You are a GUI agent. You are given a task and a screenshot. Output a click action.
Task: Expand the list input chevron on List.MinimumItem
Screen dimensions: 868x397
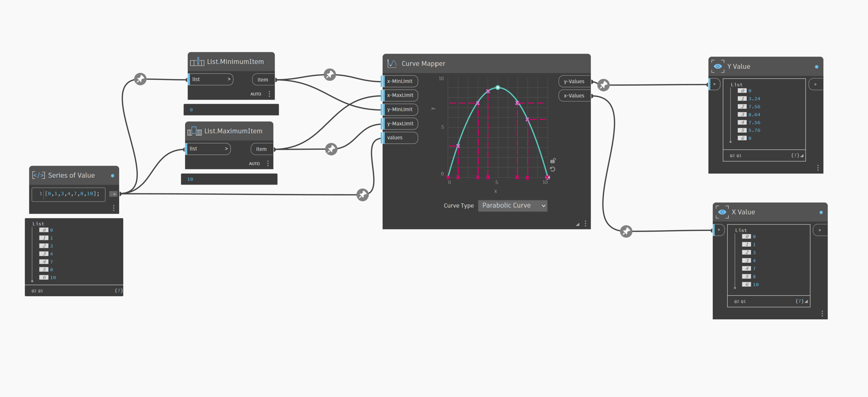[229, 79]
